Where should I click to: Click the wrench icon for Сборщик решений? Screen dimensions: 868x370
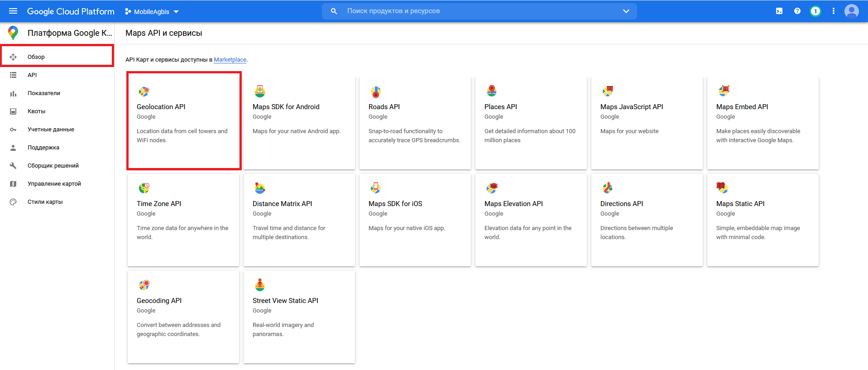pyautogui.click(x=13, y=166)
